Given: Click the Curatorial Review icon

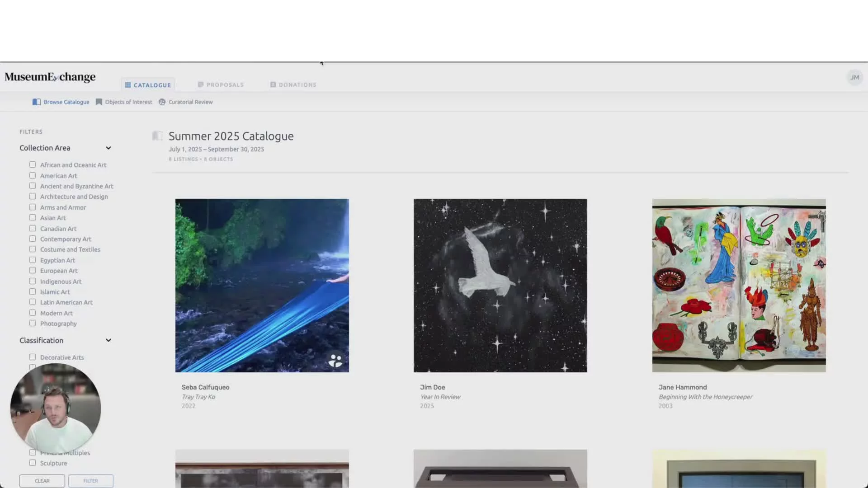Looking at the screenshot, I should [162, 102].
